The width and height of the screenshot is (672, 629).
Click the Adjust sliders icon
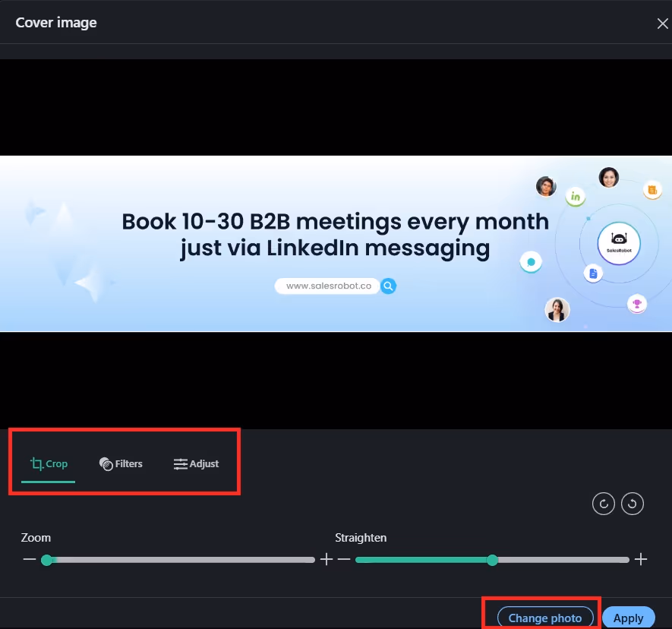(x=180, y=463)
